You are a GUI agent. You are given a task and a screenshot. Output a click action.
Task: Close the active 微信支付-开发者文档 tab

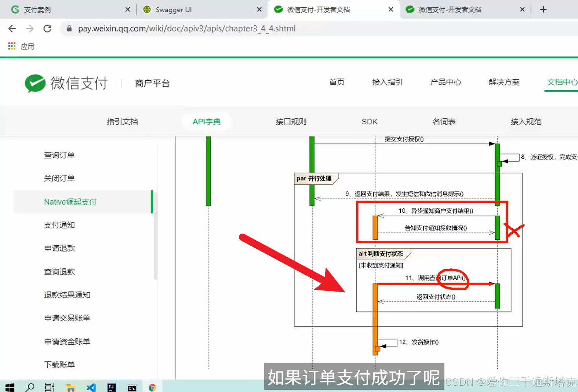click(391, 10)
